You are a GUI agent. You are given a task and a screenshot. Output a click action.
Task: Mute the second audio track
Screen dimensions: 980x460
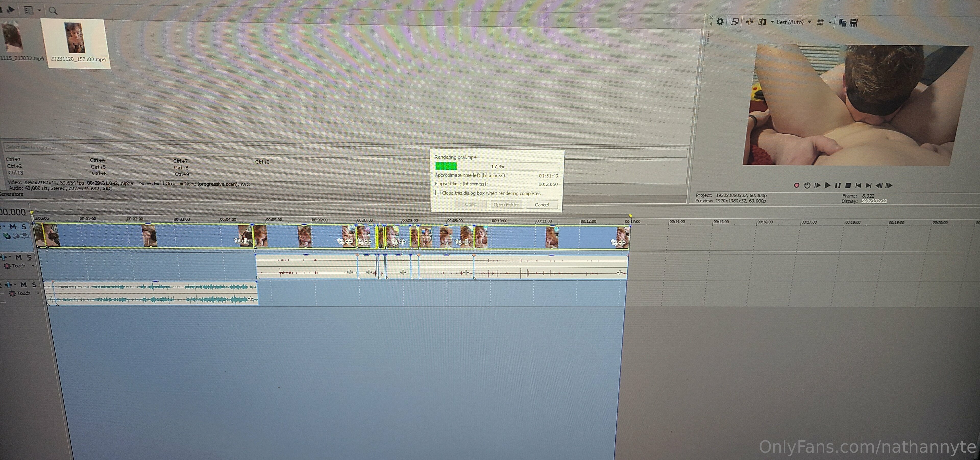(x=23, y=285)
